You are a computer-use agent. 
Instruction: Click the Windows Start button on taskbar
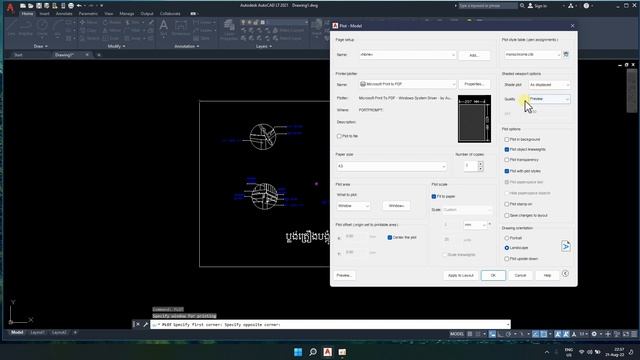pos(298,352)
